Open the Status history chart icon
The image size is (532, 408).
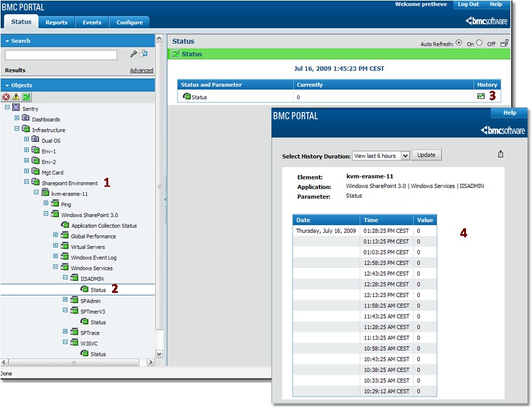[x=481, y=96]
